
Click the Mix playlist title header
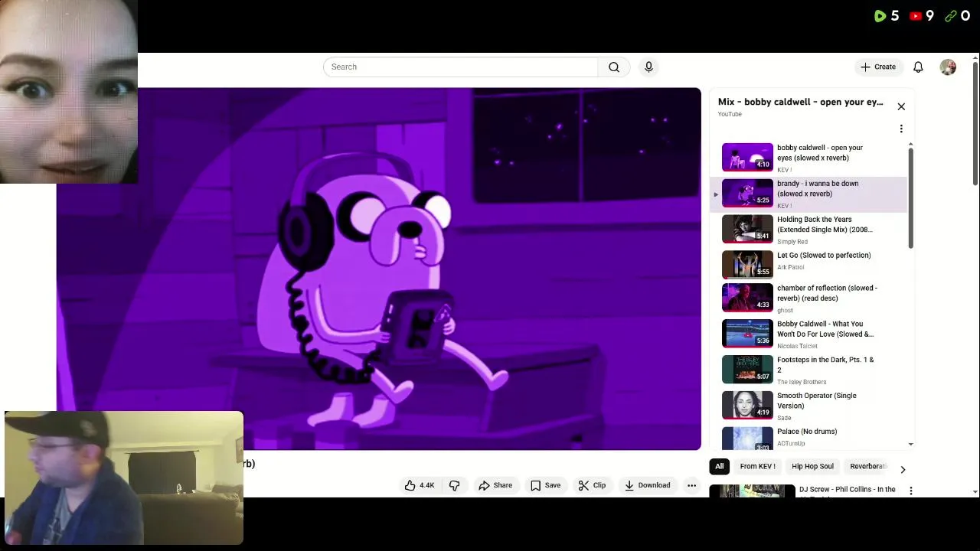800,102
